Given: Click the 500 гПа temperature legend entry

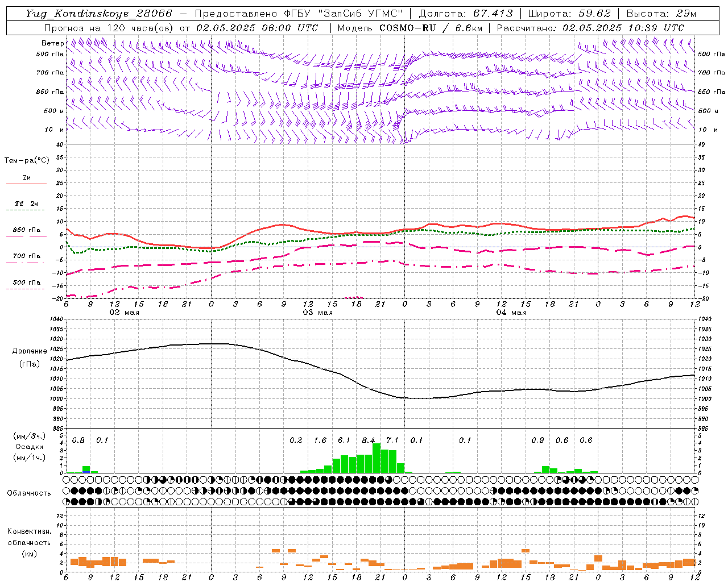Looking at the screenshot, I should pos(27,282).
